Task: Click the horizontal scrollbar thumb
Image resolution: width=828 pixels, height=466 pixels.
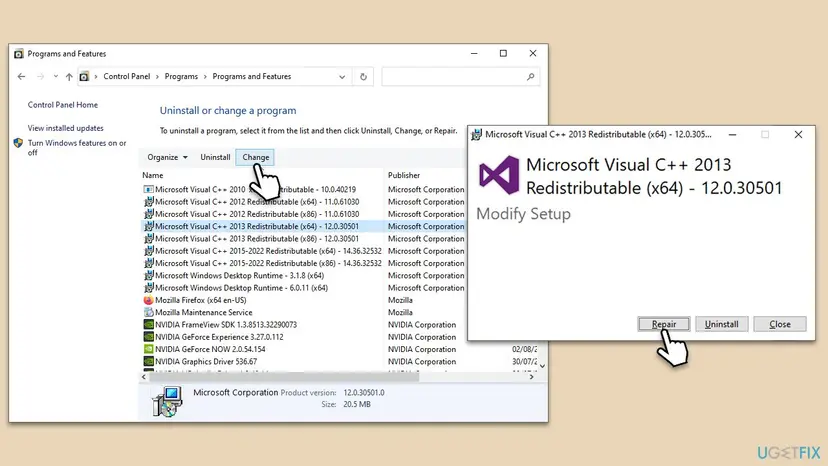Action: pos(284,377)
